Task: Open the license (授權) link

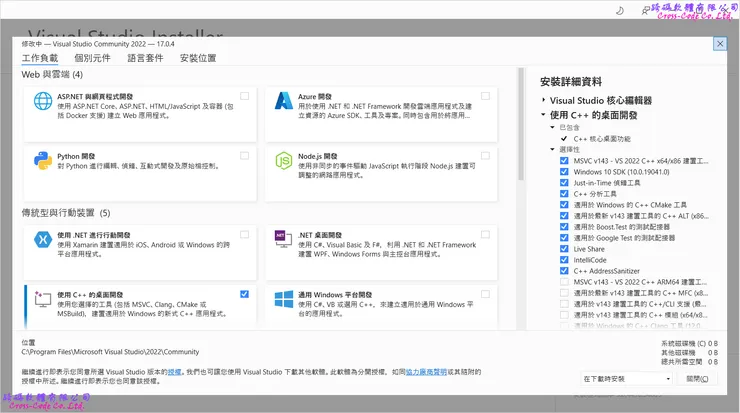Action: [x=175, y=372]
